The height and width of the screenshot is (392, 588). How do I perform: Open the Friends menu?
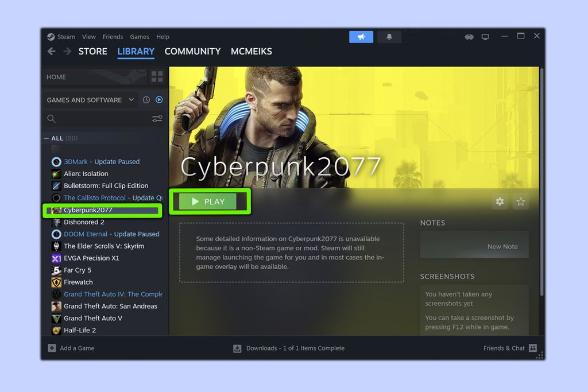pos(113,36)
